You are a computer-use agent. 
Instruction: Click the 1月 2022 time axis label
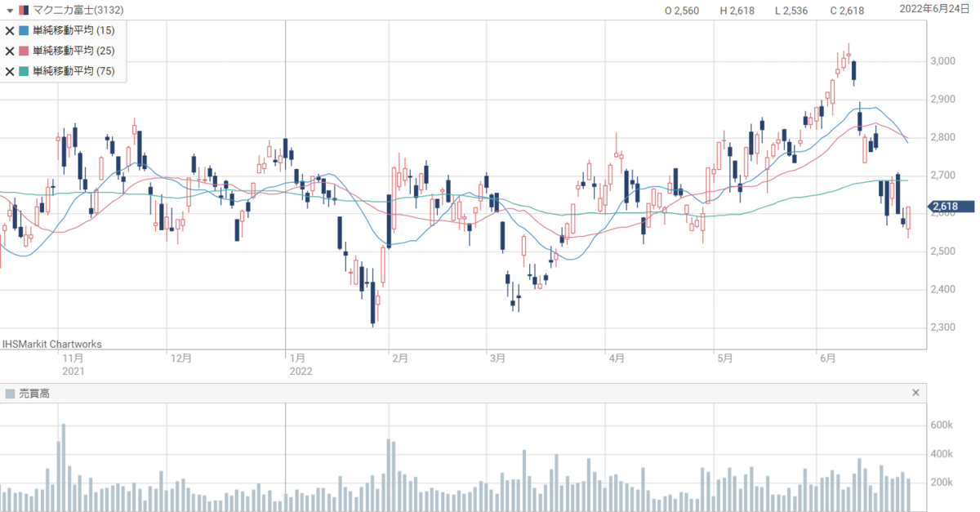pyautogui.click(x=302, y=363)
